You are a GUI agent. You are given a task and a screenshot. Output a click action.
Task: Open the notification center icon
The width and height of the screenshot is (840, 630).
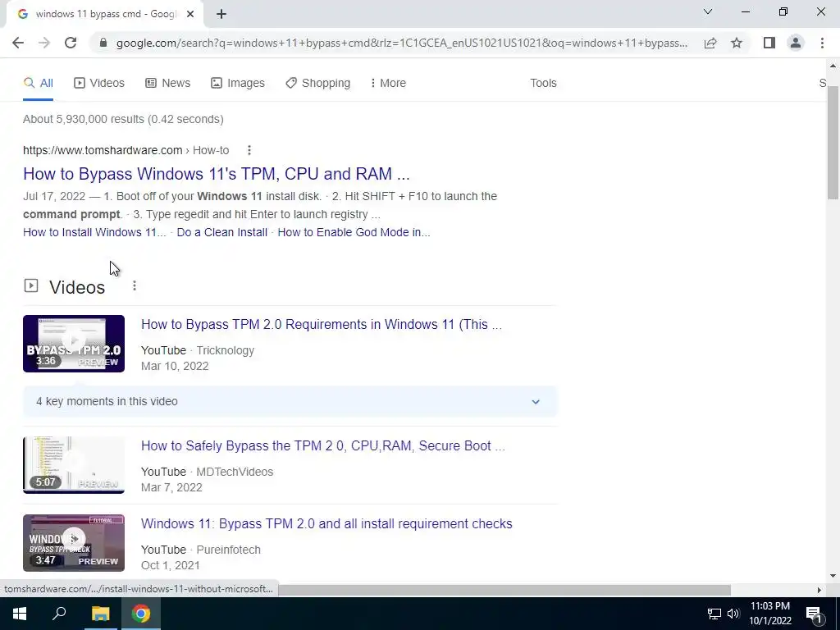point(814,614)
